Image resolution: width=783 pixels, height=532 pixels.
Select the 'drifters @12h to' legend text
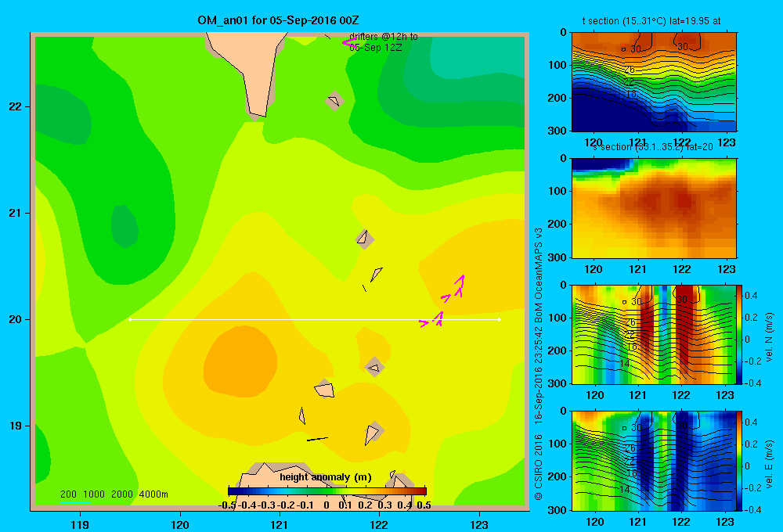coord(384,37)
